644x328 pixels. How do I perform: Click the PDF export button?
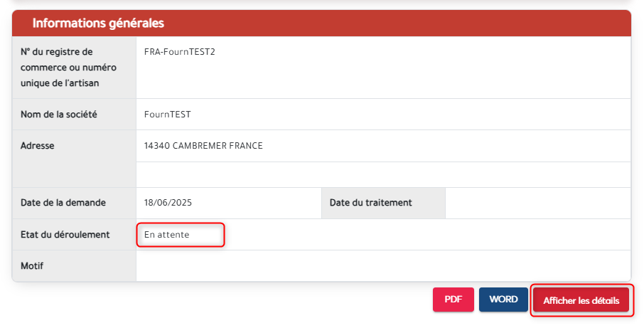click(x=453, y=300)
